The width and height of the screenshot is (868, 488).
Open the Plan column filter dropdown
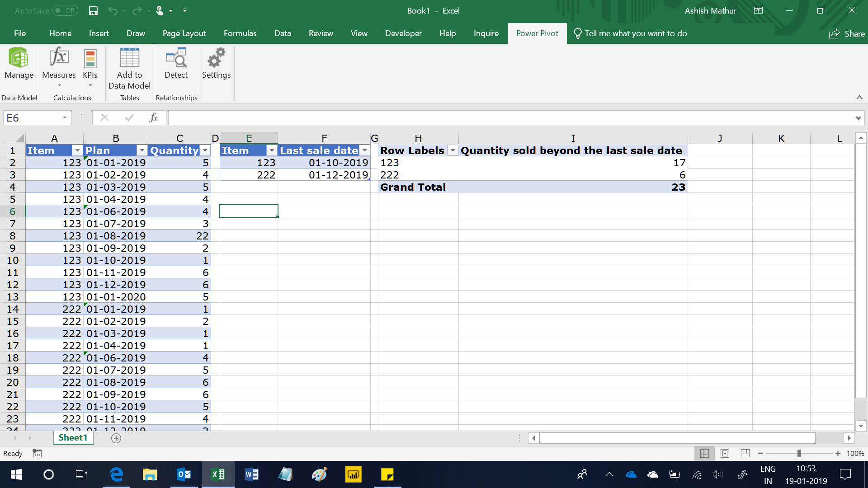click(x=142, y=150)
